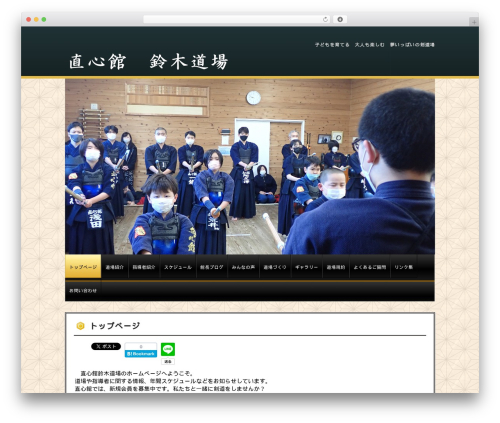The width and height of the screenshot is (500, 423).
Task: Click the 送る label under LINE icon
Action: tap(168, 361)
